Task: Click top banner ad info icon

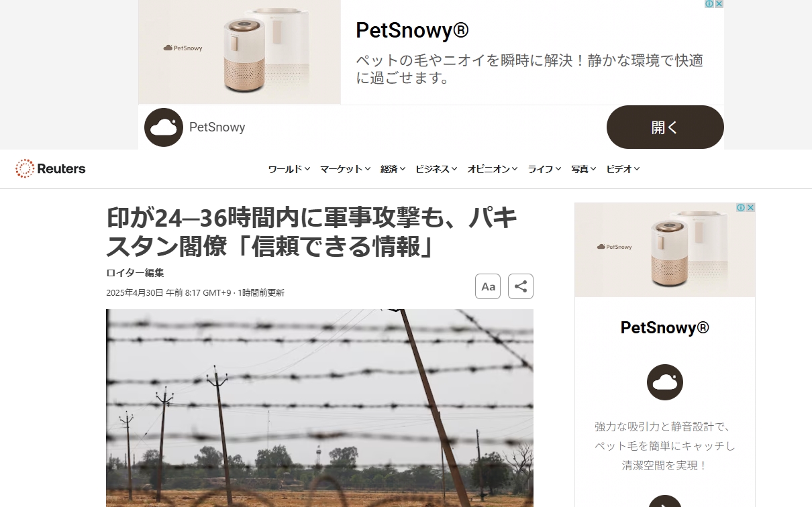Action: (x=709, y=4)
